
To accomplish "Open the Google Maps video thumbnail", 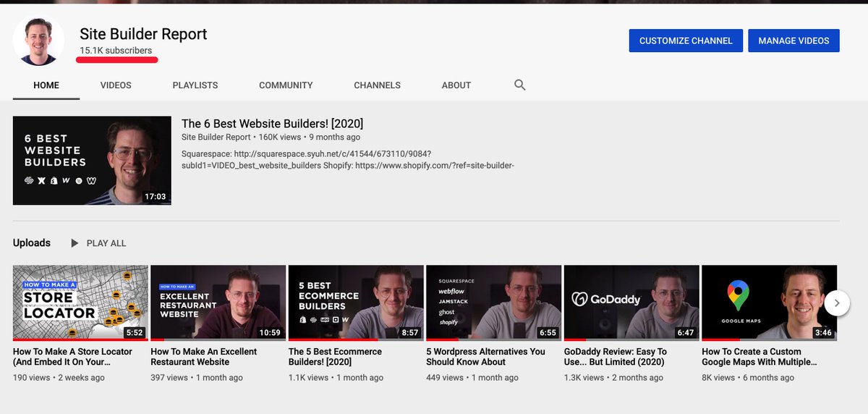I will click(769, 303).
